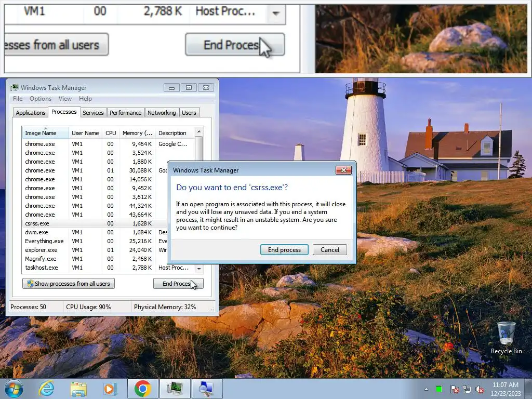Click the muted volume tray icon
This screenshot has width=532, height=399.
(x=480, y=389)
